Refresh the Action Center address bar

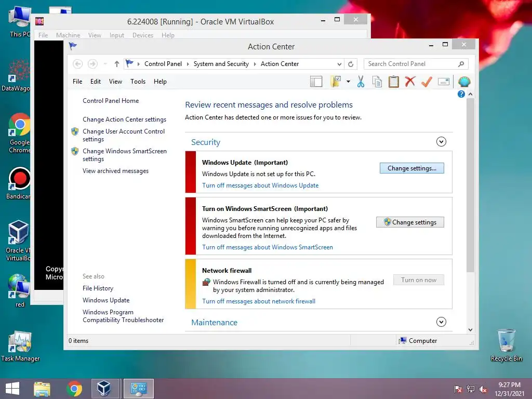[x=351, y=64]
